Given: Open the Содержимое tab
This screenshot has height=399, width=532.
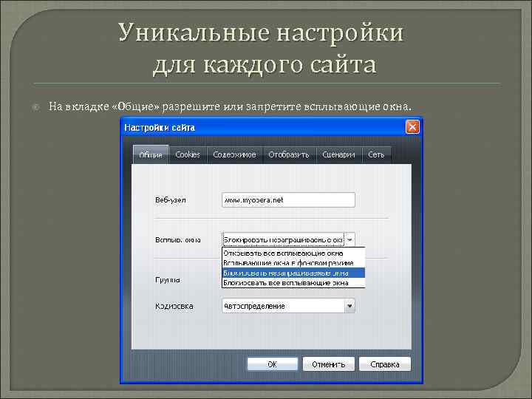Looking at the screenshot, I should (x=234, y=154).
